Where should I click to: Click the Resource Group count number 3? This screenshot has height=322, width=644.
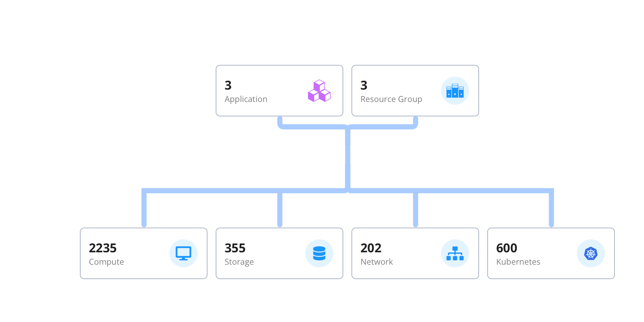click(364, 85)
